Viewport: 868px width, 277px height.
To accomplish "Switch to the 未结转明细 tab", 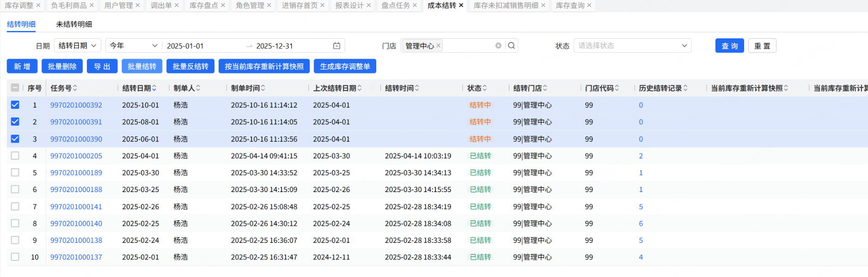I will pos(74,24).
